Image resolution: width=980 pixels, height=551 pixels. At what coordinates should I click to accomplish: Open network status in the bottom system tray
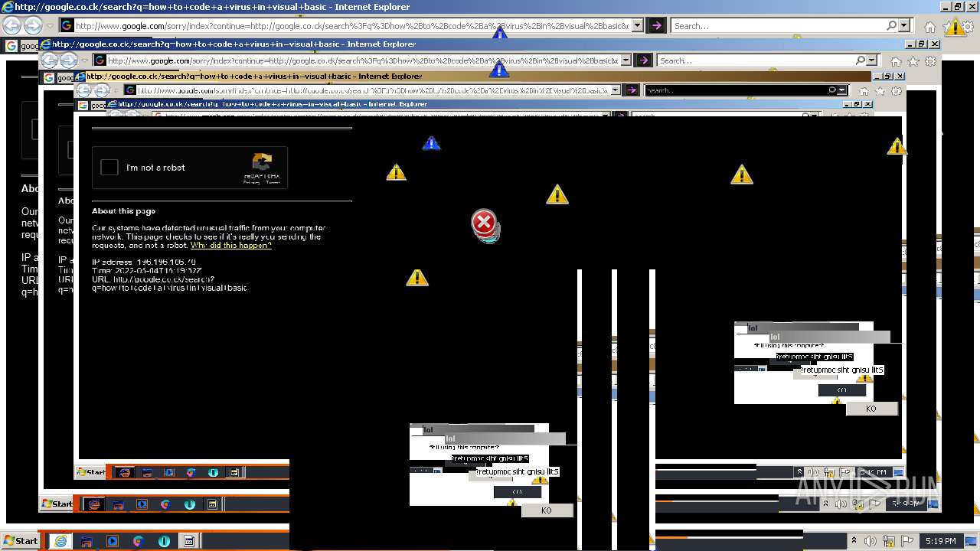point(889,541)
